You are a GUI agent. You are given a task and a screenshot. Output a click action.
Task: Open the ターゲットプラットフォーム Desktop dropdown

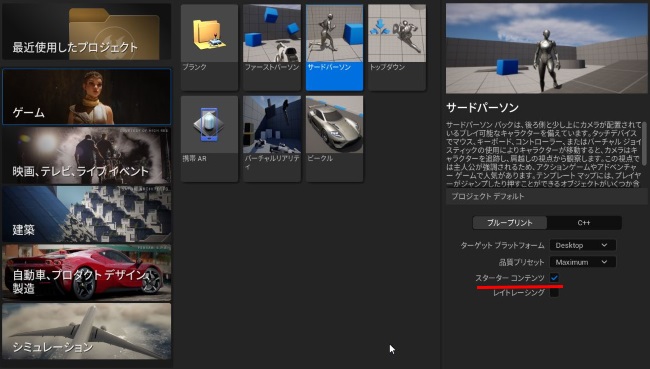pos(582,245)
